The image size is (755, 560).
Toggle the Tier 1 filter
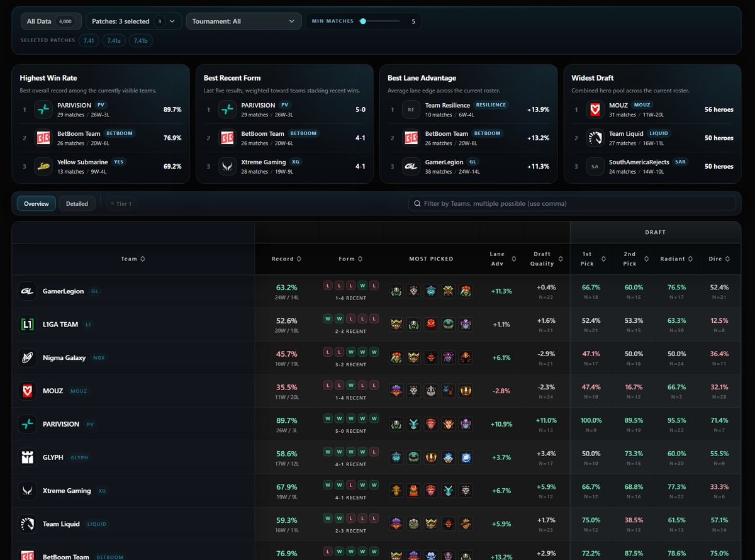click(x=121, y=204)
